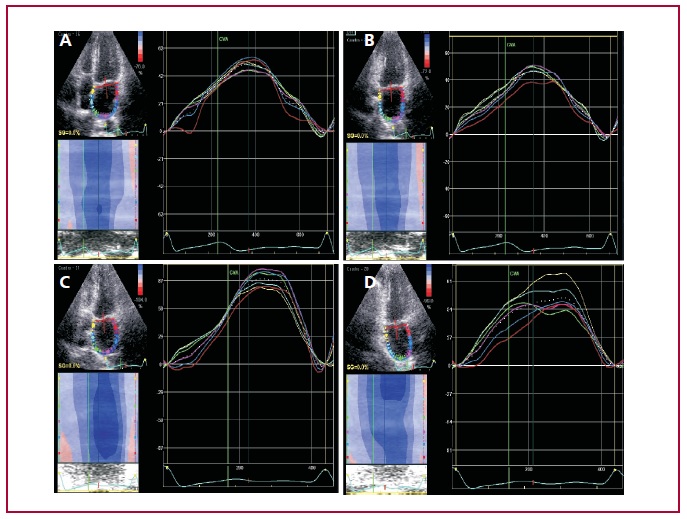The width and height of the screenshot is (687, 519).
Task: Click the green AVC marker label in panel D graph
Action: [513, 273]
